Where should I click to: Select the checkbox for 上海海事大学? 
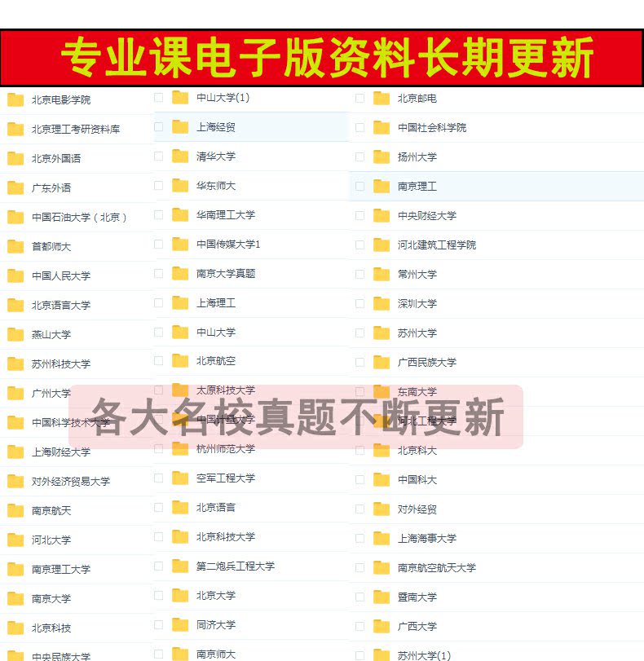[359, 538]
